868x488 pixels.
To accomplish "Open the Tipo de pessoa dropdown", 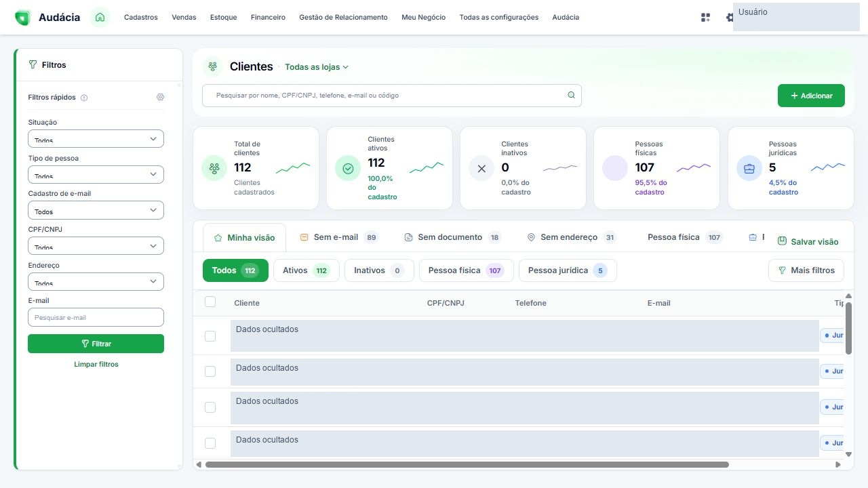I will 96,174.
